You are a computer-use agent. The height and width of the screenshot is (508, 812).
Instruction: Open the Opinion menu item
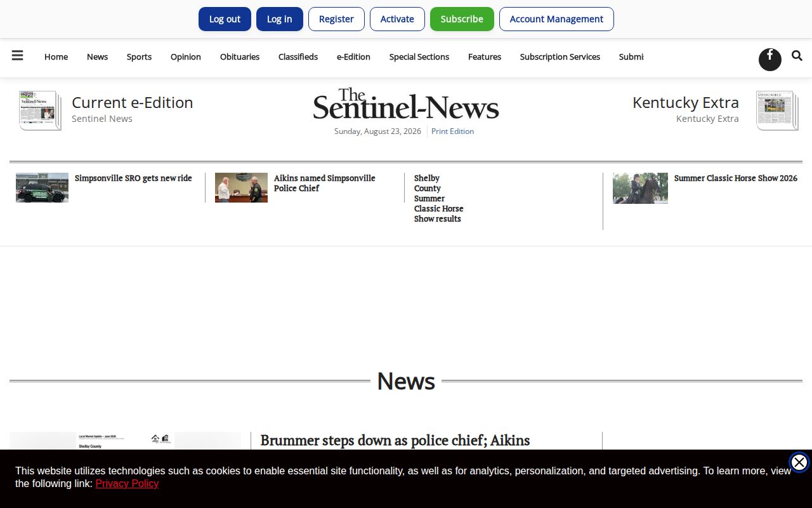pyautogui.click(x=186, y=57)
